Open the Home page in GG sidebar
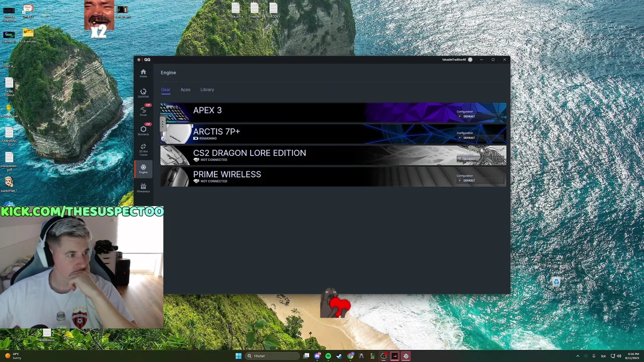The height and width of the screenshot is (362, 644). [x=143, y=73]
